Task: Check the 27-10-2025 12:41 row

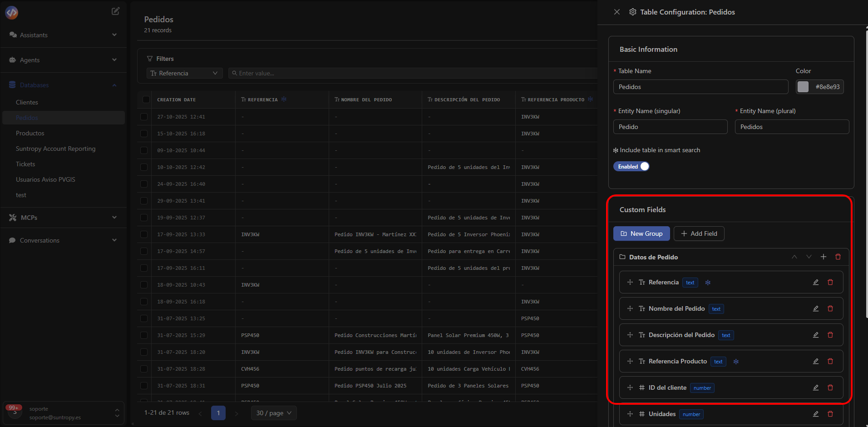Action: coord(144,117)
